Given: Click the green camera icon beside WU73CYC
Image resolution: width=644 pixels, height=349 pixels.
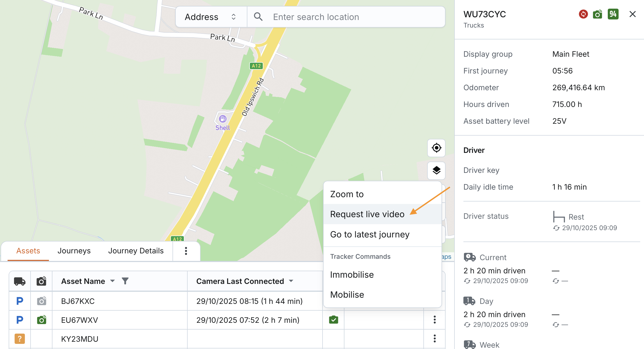Looking at the screenshot, I should 597,14.
